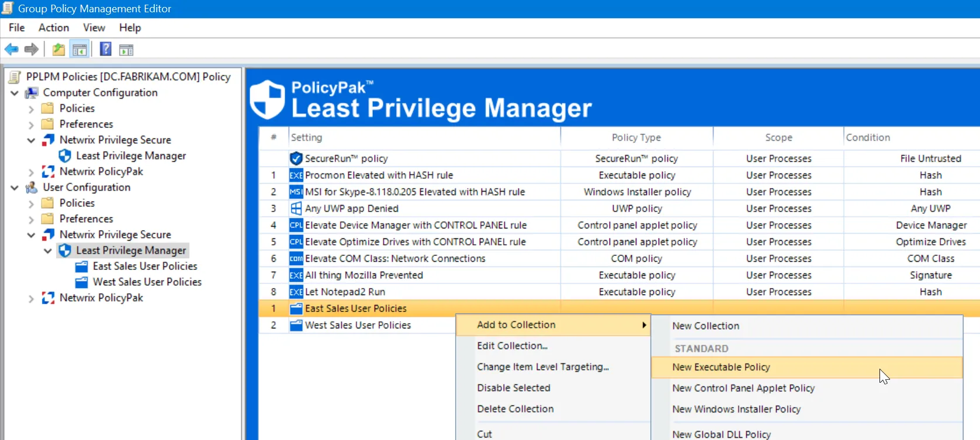
Task: Click the Up one level folder icon
Action: [x=58, y=50]
